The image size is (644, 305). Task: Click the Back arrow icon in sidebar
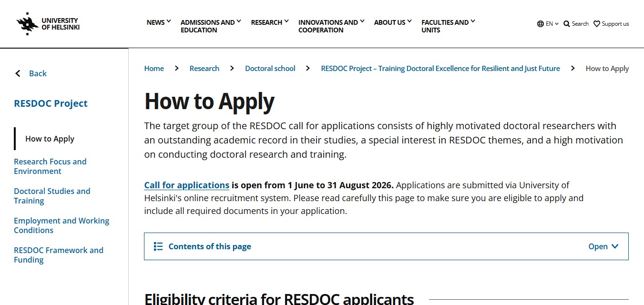click(x=18, y=73)
